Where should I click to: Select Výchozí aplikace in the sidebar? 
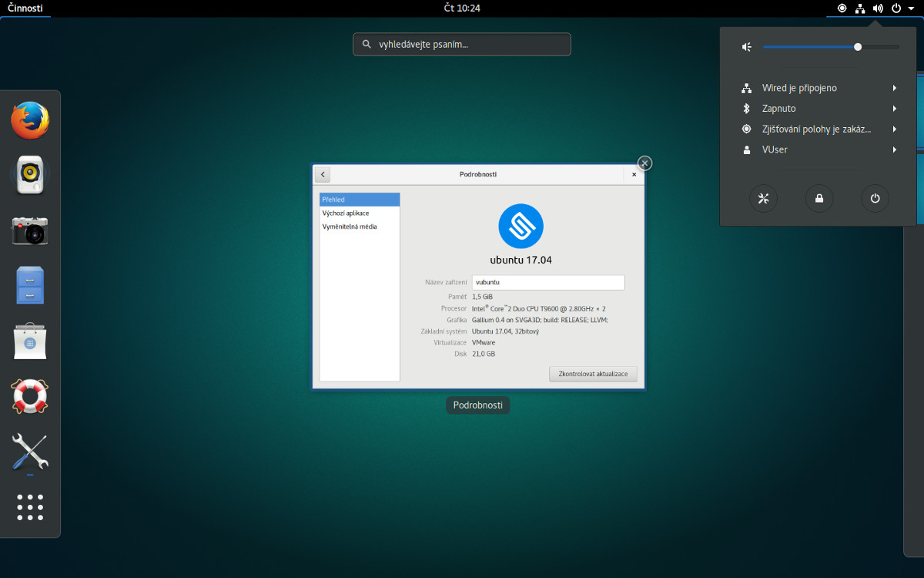click(360, 213)
